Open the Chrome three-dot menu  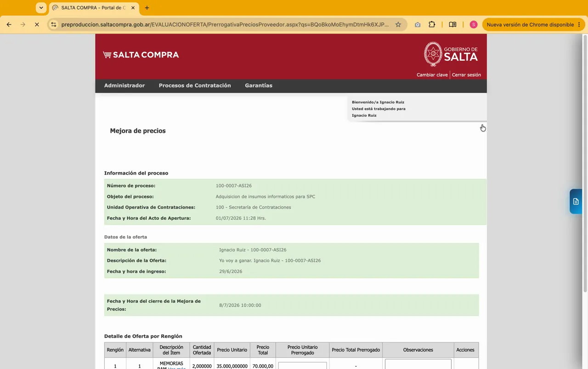pos(579,24)
